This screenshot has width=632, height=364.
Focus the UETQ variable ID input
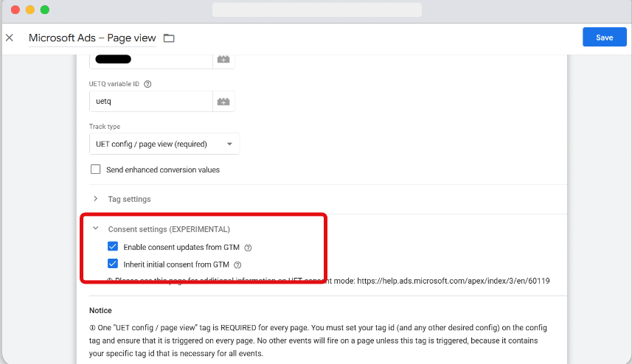pyautogui.click(x=150, y=102)
